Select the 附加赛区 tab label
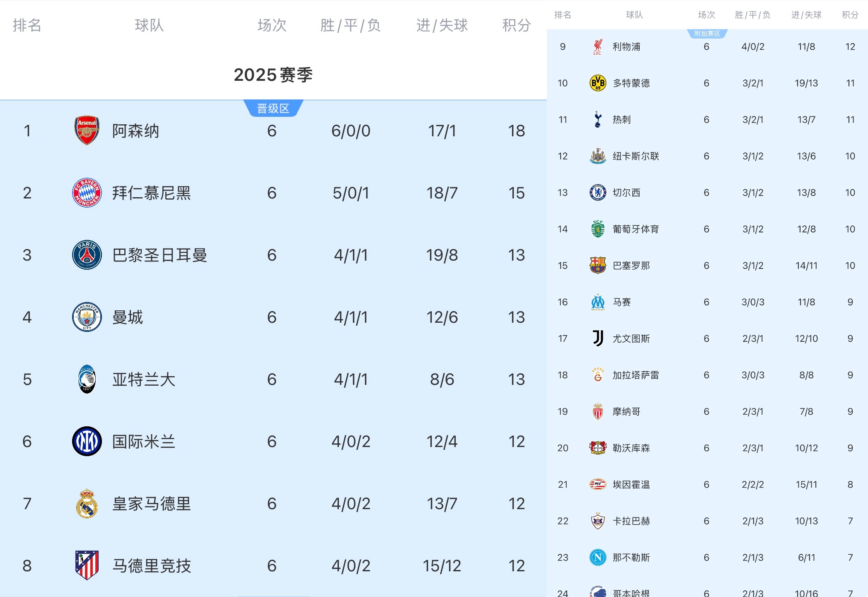The image size is (868, 597). pos(707,34)
